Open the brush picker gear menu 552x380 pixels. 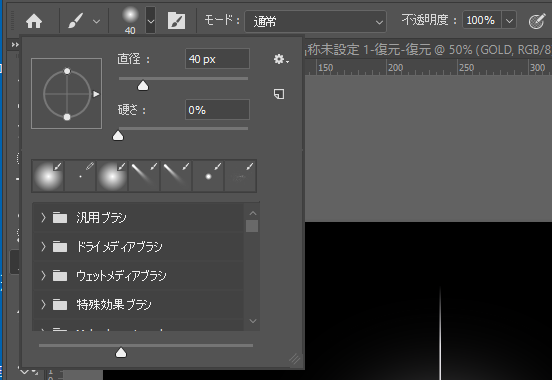(x=281, y=59)
